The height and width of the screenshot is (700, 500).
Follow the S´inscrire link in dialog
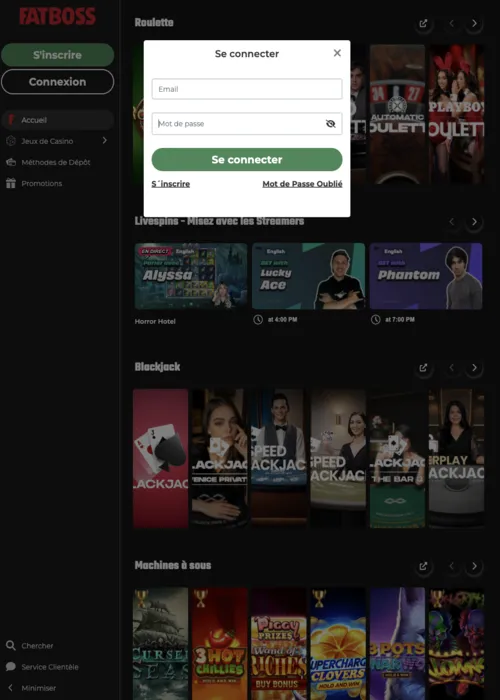(171, 184)
